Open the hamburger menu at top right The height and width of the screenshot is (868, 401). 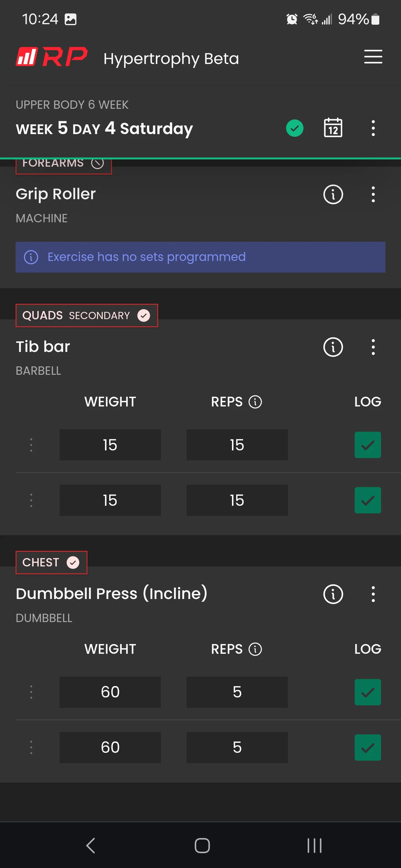(x=373, y=56)
